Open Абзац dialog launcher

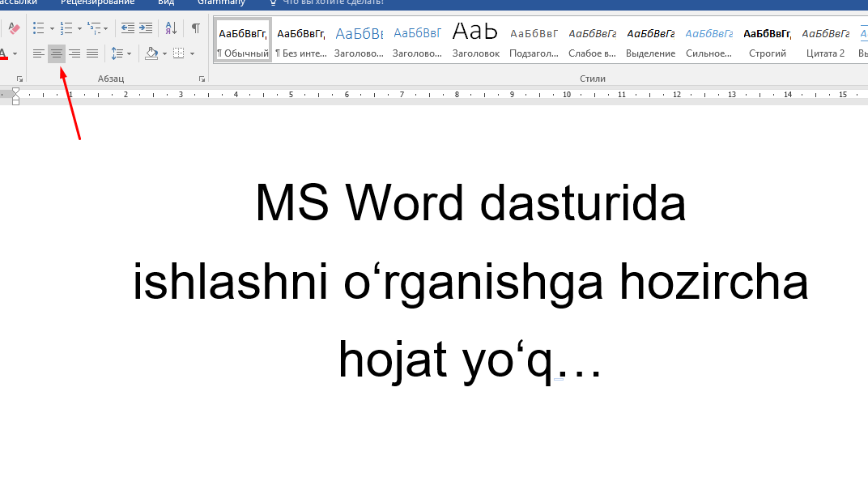click(202, 79)
